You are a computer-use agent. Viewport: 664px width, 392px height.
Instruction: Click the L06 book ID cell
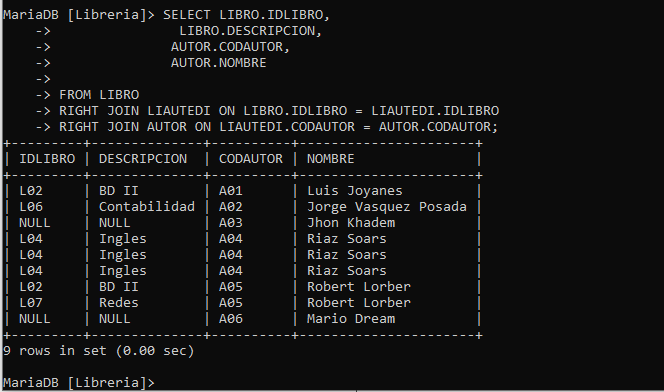[x=31, y=207]
